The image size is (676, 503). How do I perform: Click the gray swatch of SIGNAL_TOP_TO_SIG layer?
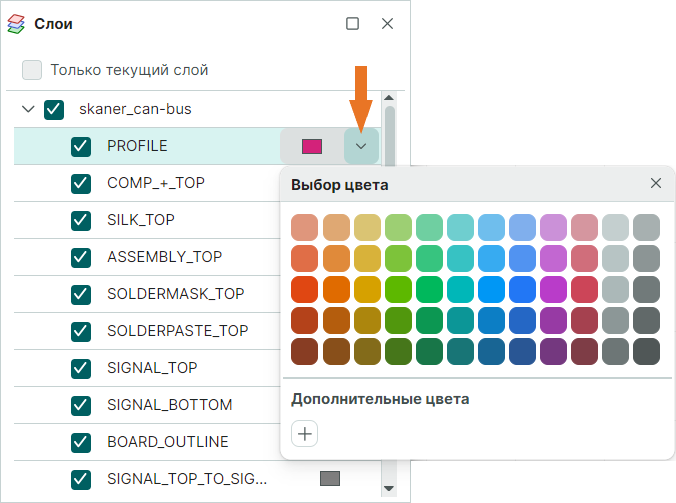coord(330,479)
